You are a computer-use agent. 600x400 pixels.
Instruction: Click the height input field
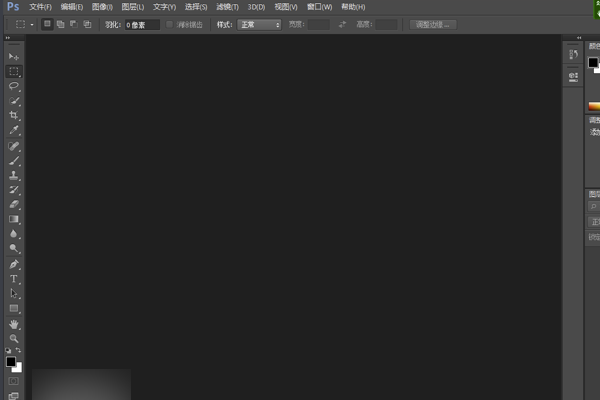386,24
